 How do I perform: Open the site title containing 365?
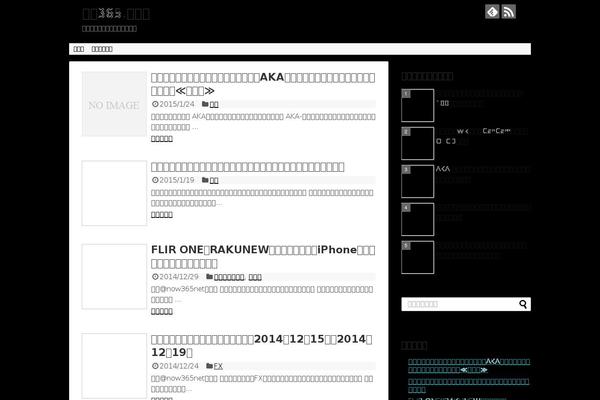[116, 14]
